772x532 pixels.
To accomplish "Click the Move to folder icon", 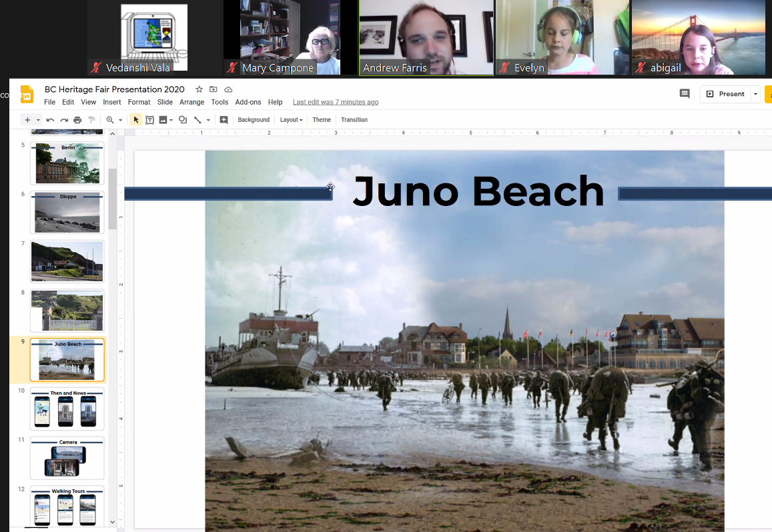I will (x=214, y=89).
